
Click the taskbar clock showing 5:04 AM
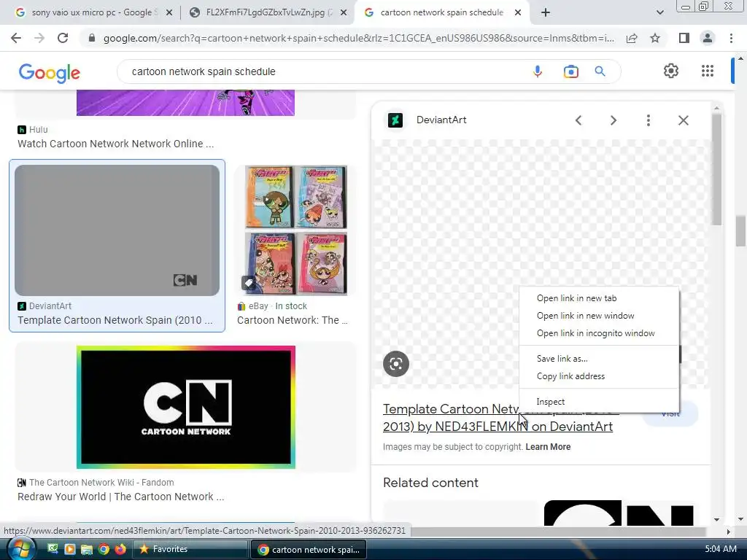(x=720, y=549)
